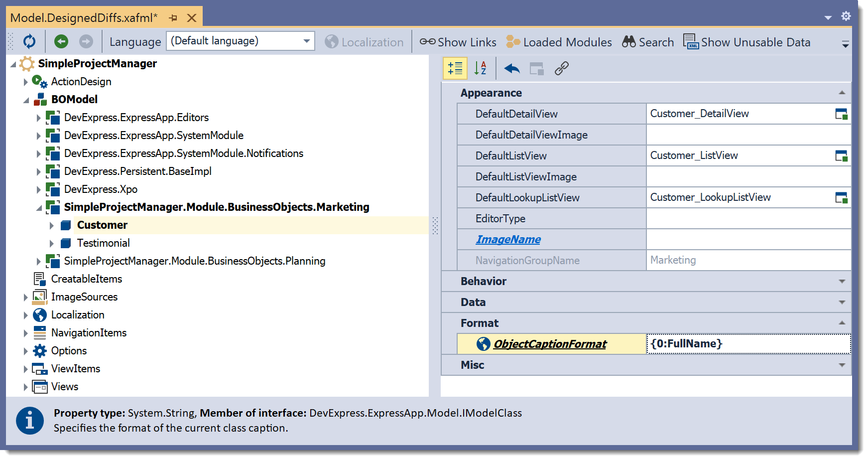Screen dimensions: 868x460
Task: Expand the ActionDesign tree node
Action: [x=25, y=82]
